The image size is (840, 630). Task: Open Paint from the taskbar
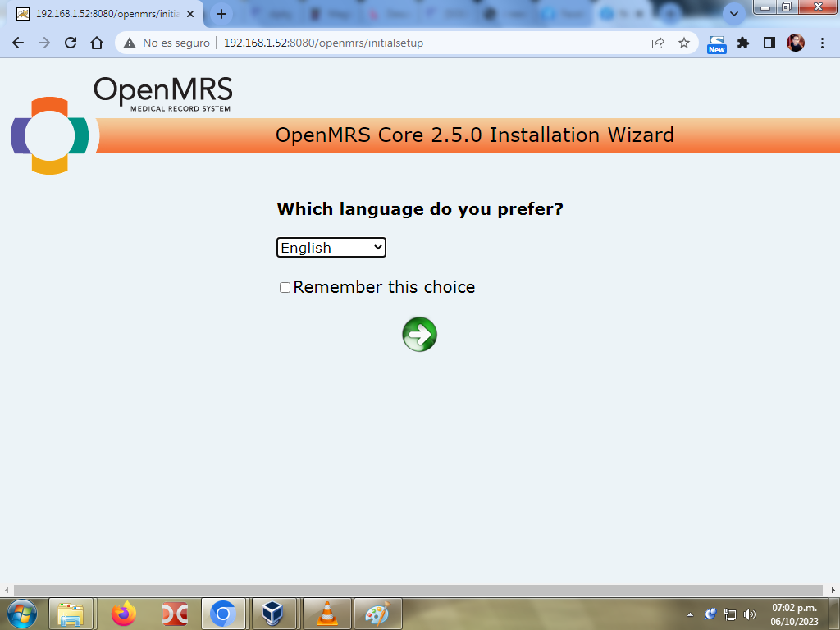click(x=377, y=614)
